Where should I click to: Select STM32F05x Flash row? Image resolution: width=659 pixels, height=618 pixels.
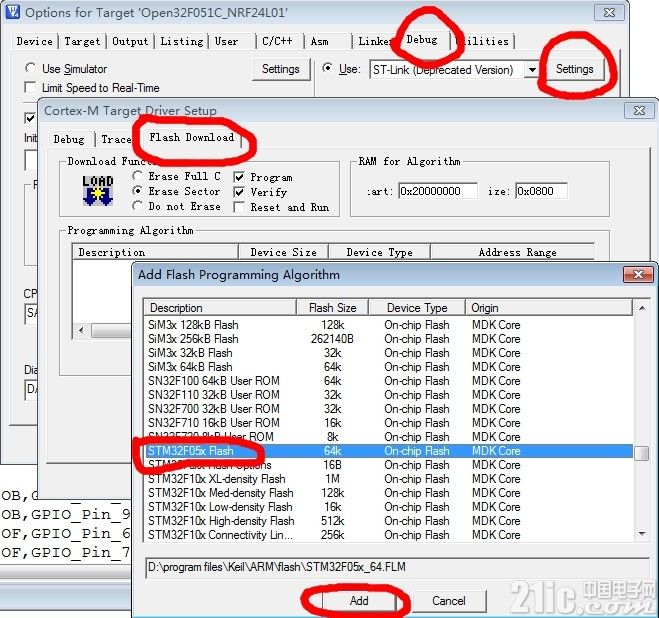click(388, 451)
